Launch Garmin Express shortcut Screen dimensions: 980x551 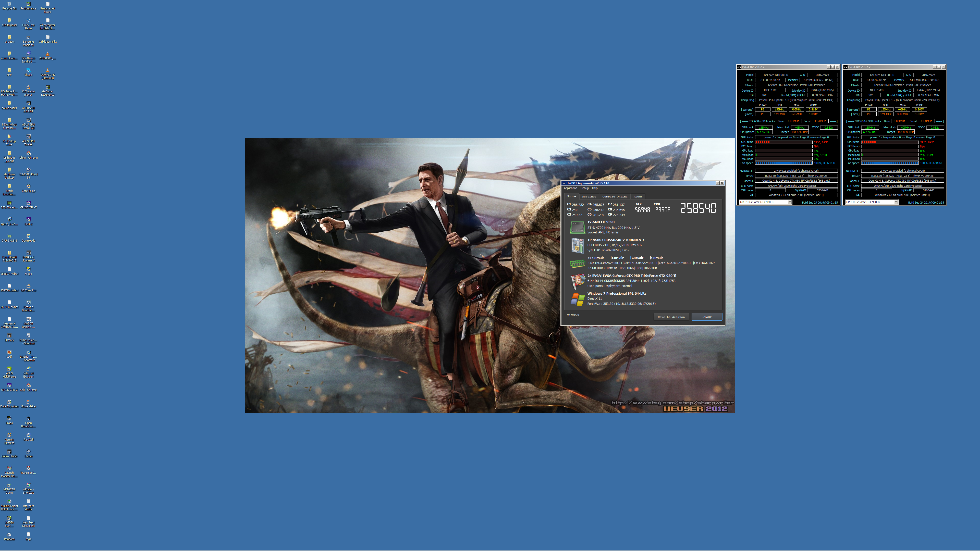click(9, 439)
